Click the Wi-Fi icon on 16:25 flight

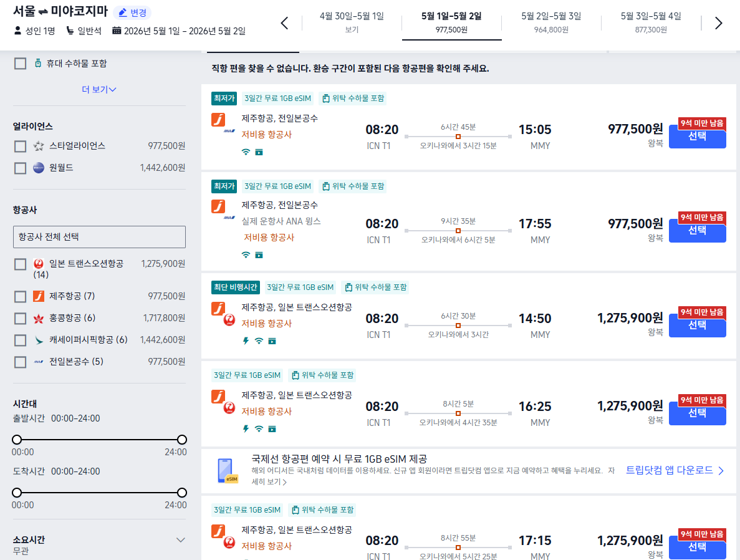pos(259,429)
